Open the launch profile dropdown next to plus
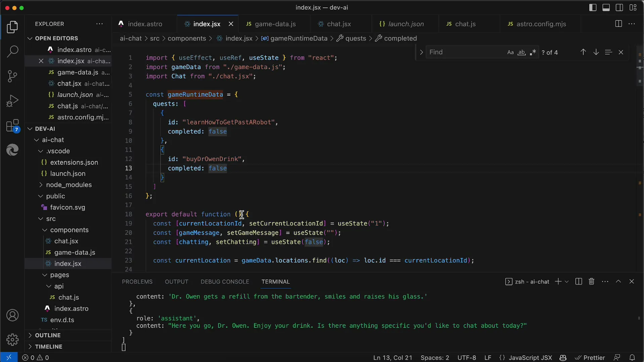The width and height of the screenshot is (644, 362). [567, 281]
